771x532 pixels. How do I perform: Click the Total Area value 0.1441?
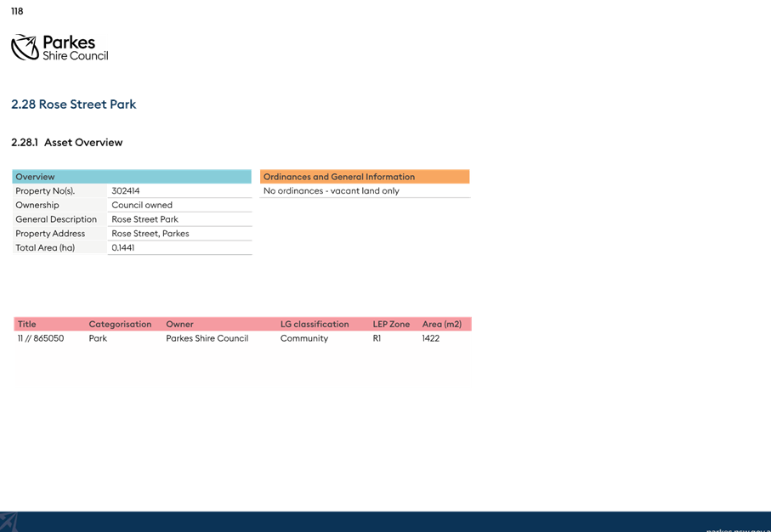(123, 248)
